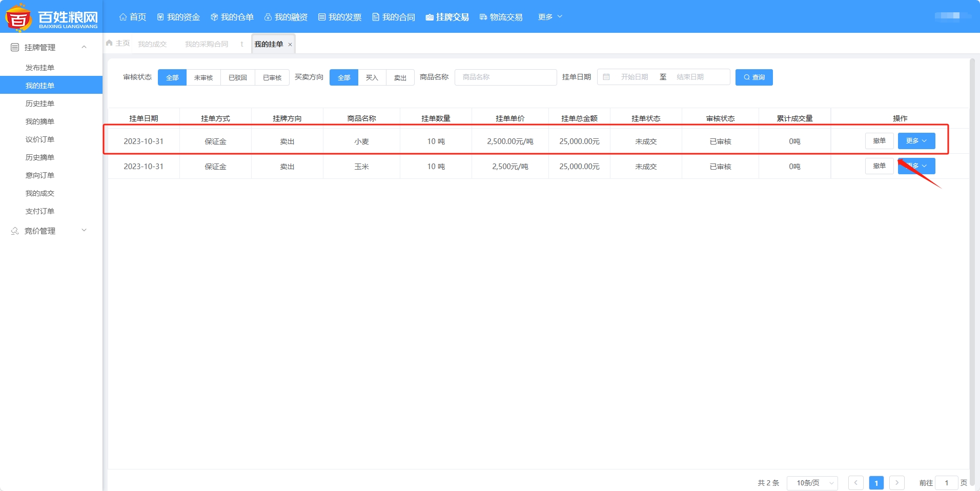Filter trade direction by 买入
Screen dimensions: 980x491
(x=372, y=77)
